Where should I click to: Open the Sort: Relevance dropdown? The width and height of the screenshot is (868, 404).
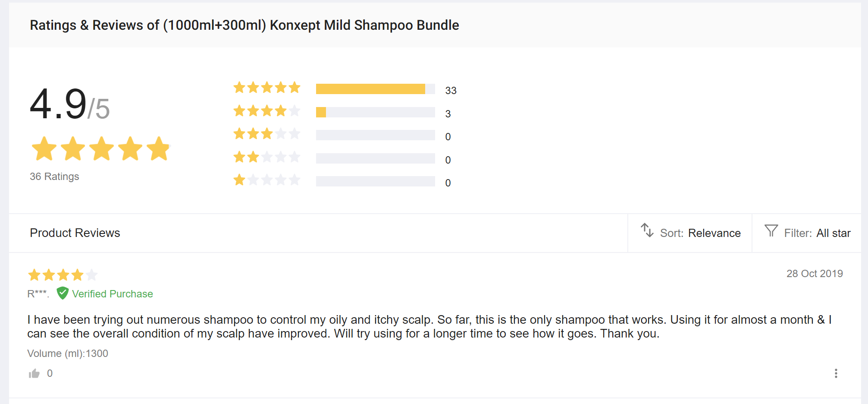700,233
